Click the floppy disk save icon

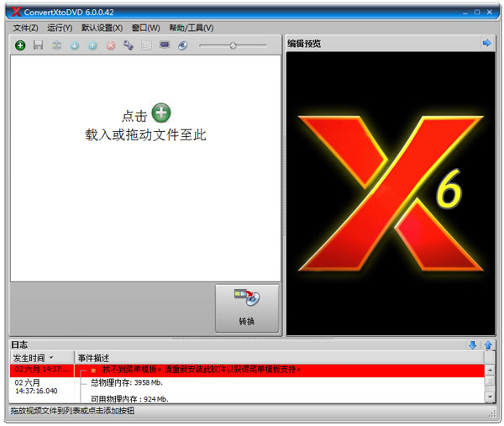(39, 45)
